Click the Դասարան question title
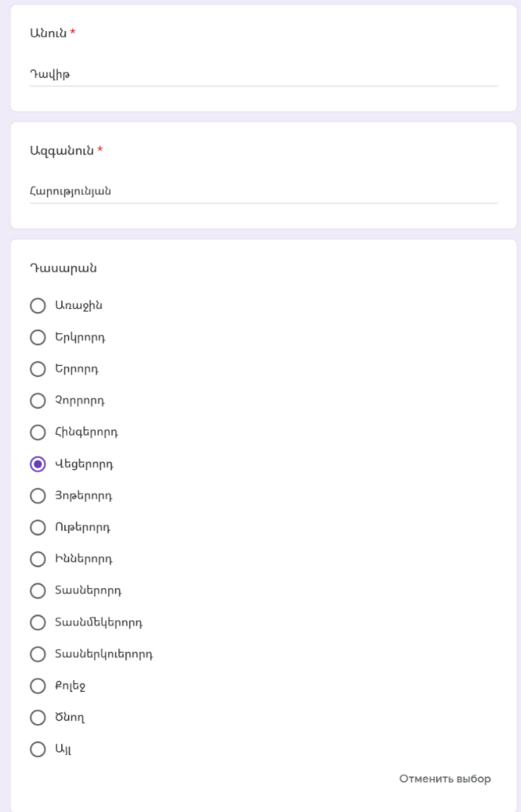The height and width of the screenshot is (812, 521). pos(63,268)
